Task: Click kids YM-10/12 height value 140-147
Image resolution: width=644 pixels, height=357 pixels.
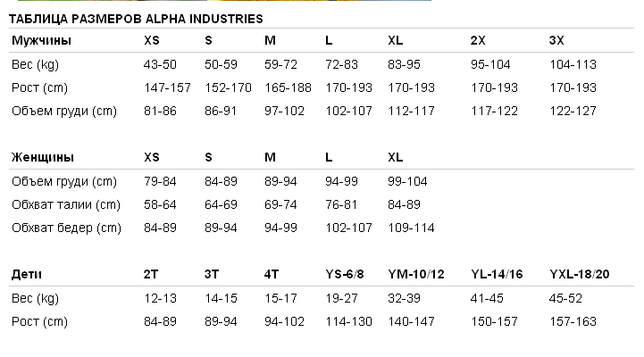Action: [411, 321]
